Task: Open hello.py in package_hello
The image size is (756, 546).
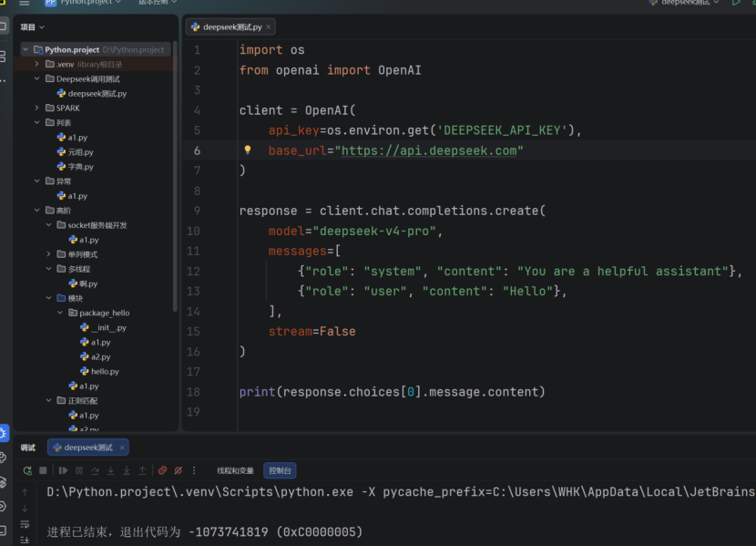Action: coord(99,371)
